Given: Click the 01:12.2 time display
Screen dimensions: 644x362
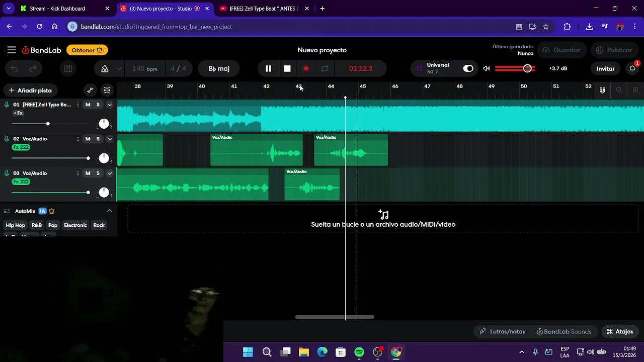Looking at the screenshot, I should (x=361, y=68).
